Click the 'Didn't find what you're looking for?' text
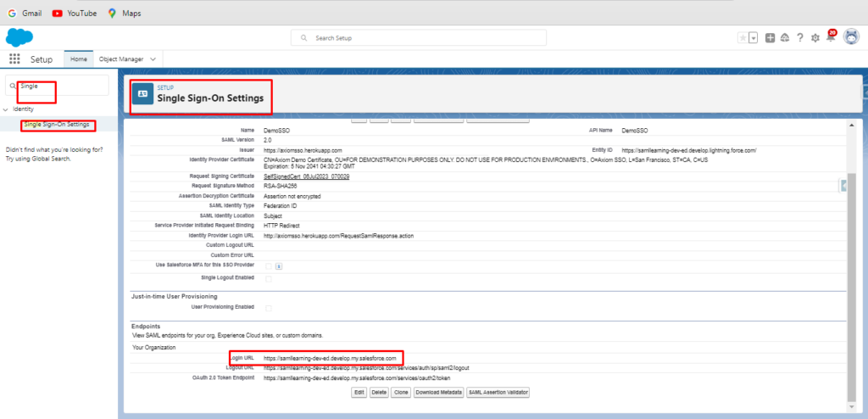The height and width of the screenshot is (419, 868). point(53,149)
